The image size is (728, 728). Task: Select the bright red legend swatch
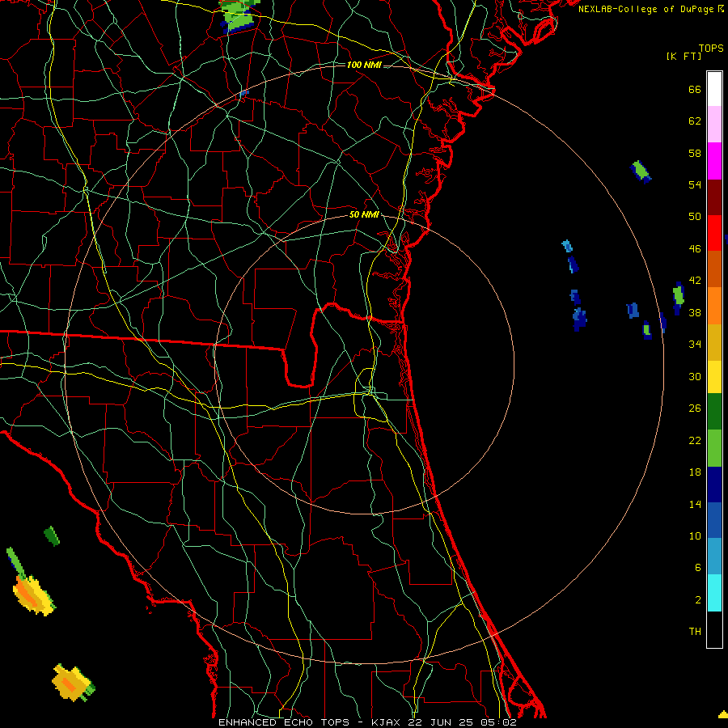tap(714, 233)
